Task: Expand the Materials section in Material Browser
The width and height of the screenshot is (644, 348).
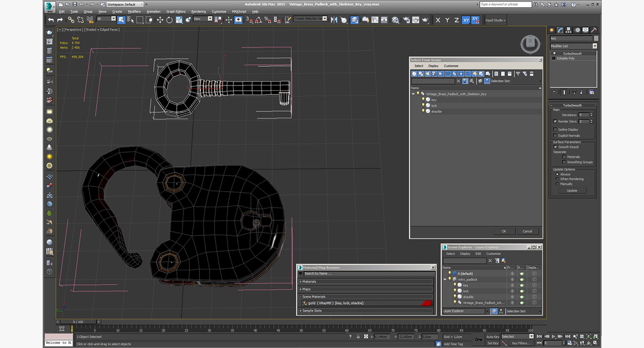Action: click(x=309, y=282)
